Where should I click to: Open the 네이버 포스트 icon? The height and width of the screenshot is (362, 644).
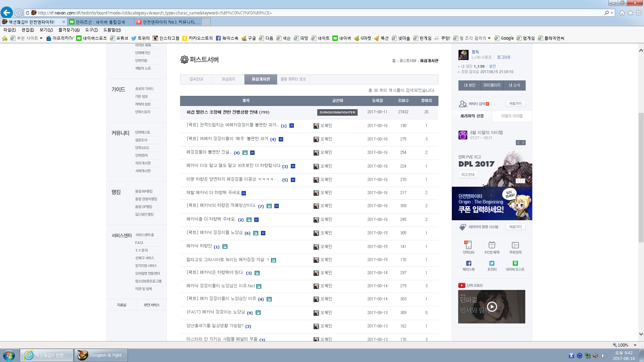pos(515,263)
